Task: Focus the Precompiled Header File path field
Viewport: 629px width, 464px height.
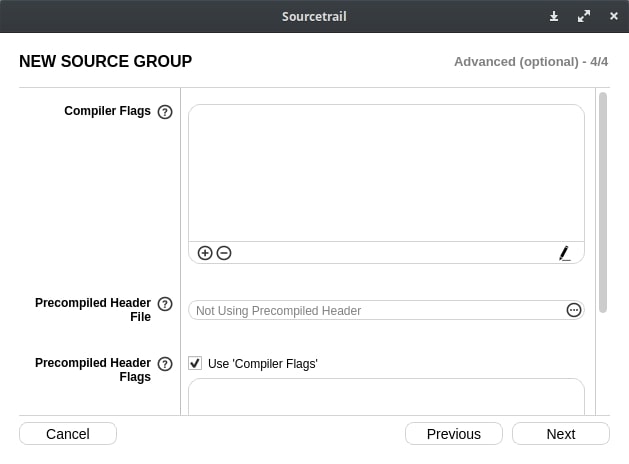Action: [376, 310]
